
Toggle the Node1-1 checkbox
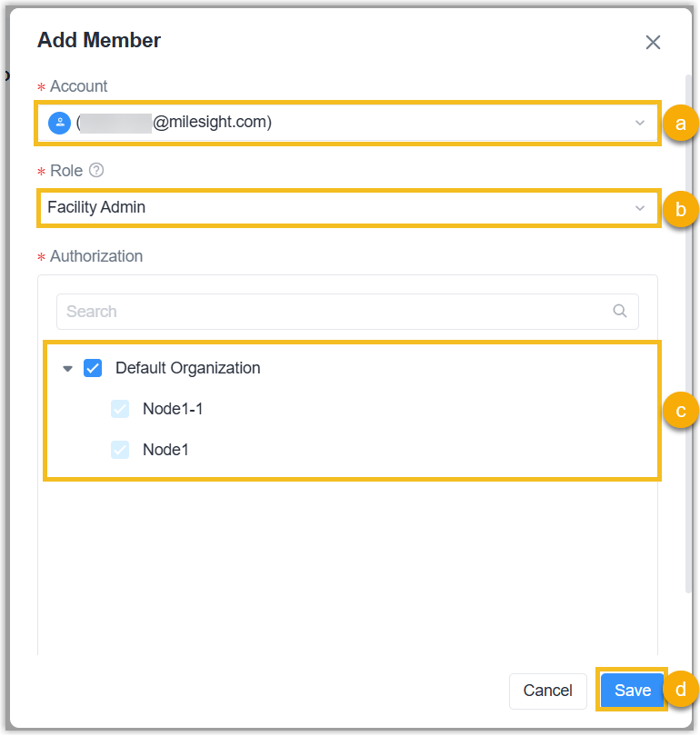click(120, 409)
